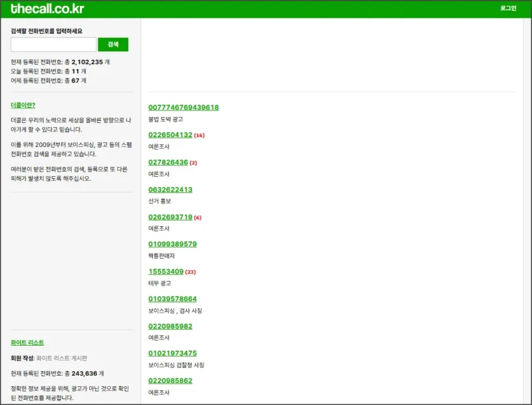View details for 0632622413
The image size is (532, 405).
click(x=170, y=190)
